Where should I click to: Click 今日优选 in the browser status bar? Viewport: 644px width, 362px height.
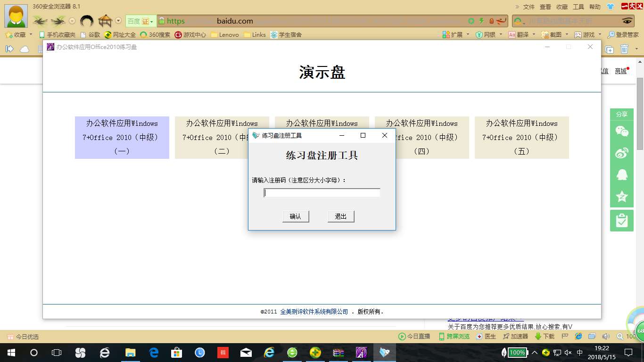tap(24, 337)
